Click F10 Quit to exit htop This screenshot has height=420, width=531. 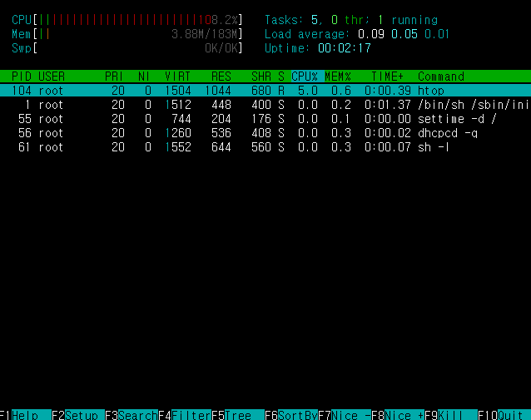coord(504,415)
